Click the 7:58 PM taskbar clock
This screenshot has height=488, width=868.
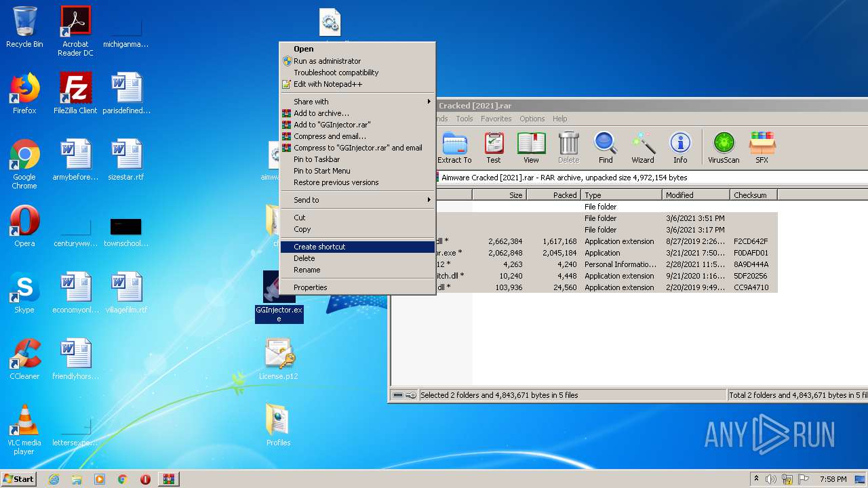[x=833, y=479]
